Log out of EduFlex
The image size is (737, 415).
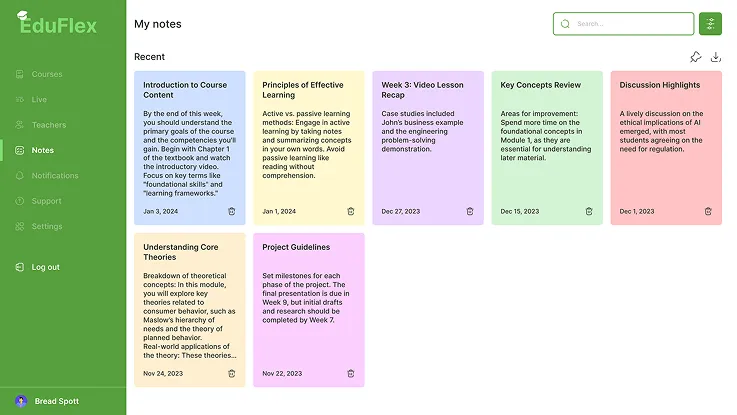pos(45,267)
